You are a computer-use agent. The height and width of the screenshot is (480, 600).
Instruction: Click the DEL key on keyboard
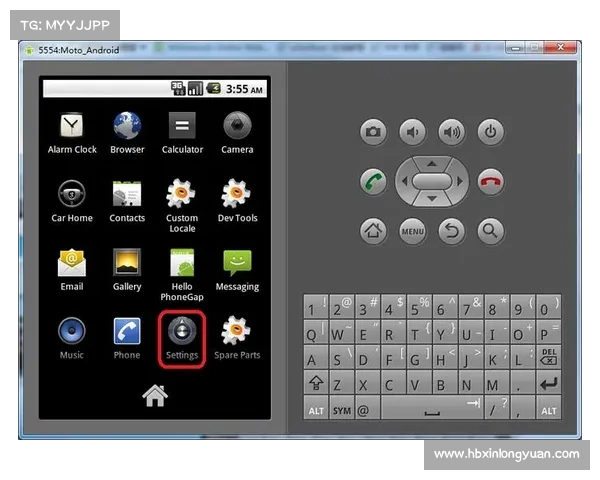[x=549, y=357]
